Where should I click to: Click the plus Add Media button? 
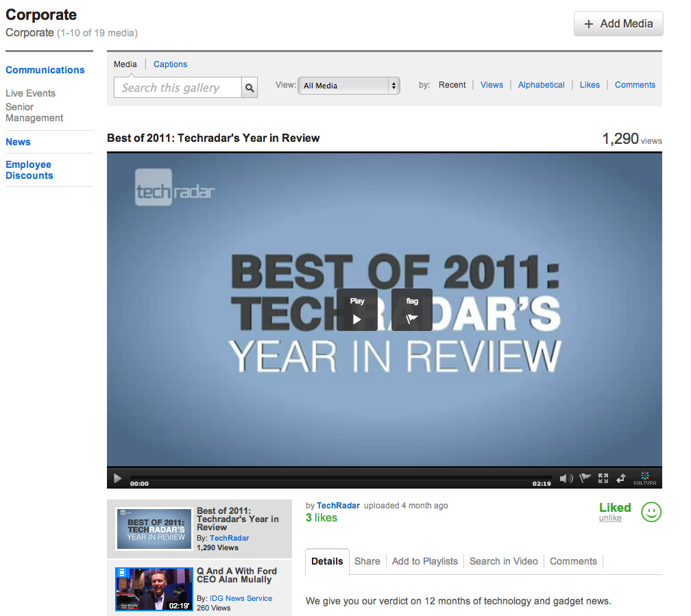(x=618, y=24)
